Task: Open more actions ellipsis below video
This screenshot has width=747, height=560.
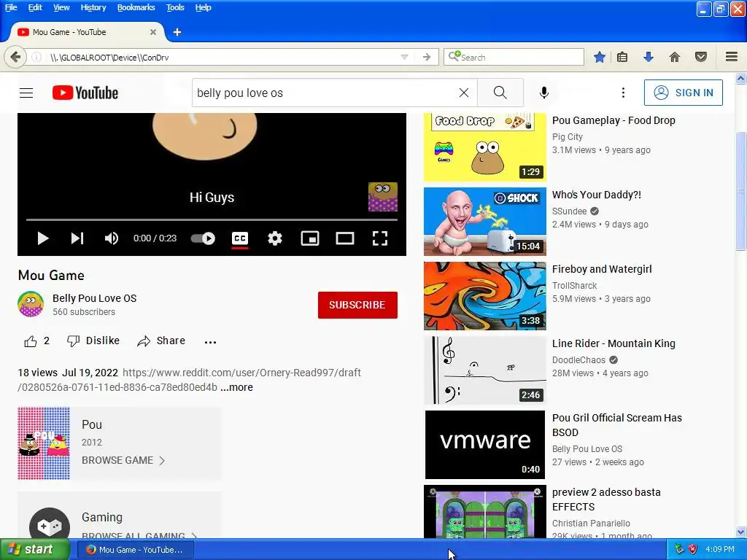Action: click(x=210, y=342)
